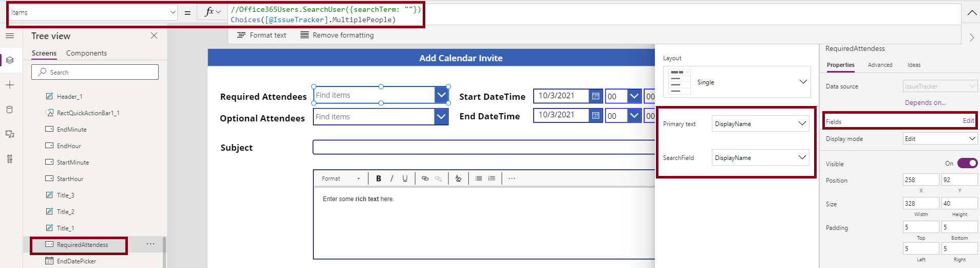Click the Edit link next to Fields

[968, 121]
